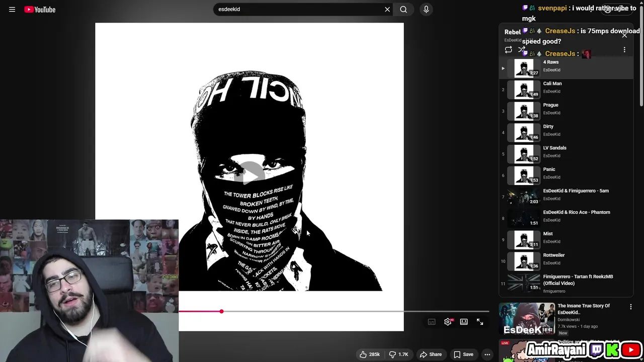The height and width of the screenshot is (362, 644).
Task: Play 'Cali Man' from the playlist
Action: (566, 89)
